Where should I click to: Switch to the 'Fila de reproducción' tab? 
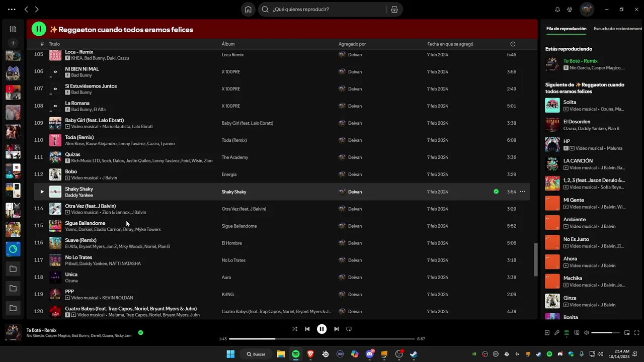coord(566,29)
